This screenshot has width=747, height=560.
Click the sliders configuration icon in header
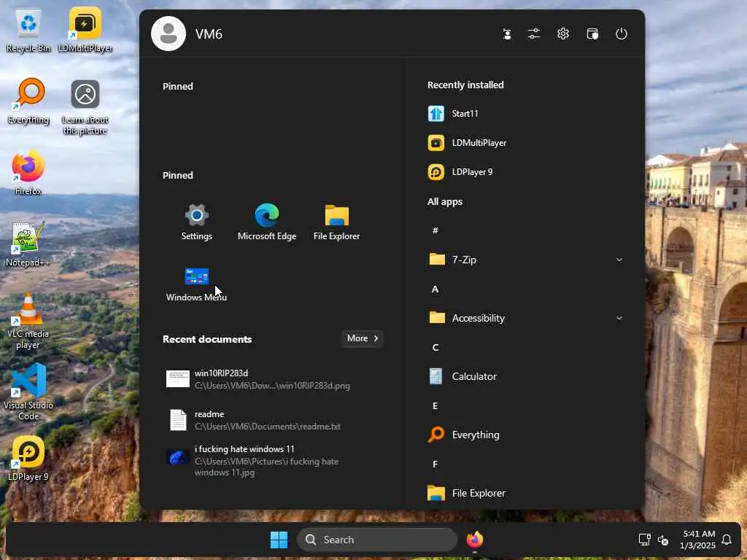pos(534,34)
